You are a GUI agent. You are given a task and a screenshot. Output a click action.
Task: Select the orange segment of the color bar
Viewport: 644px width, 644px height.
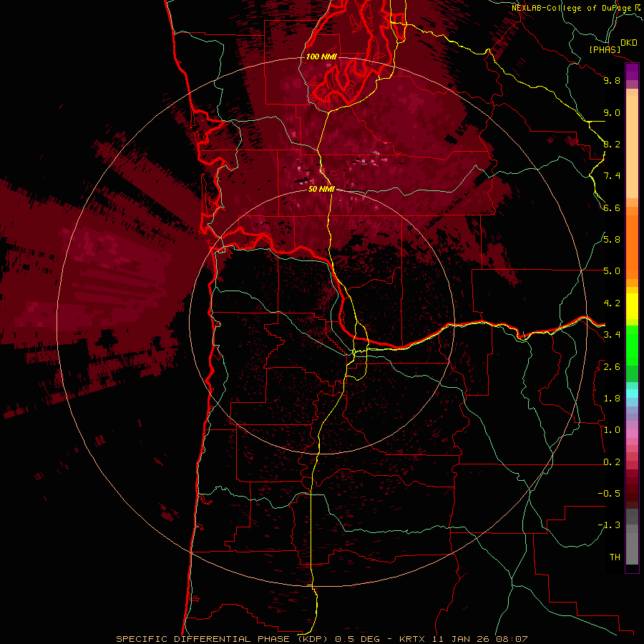coord(632,246)
